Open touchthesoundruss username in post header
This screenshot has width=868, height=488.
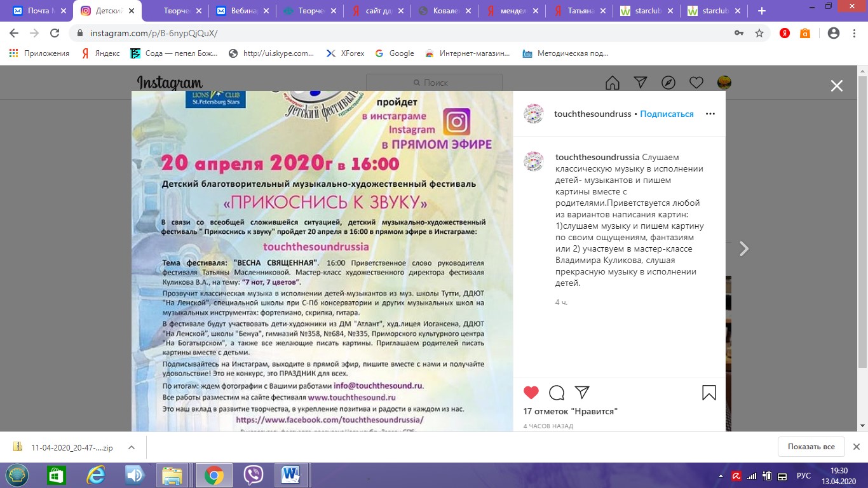(593, 114)
